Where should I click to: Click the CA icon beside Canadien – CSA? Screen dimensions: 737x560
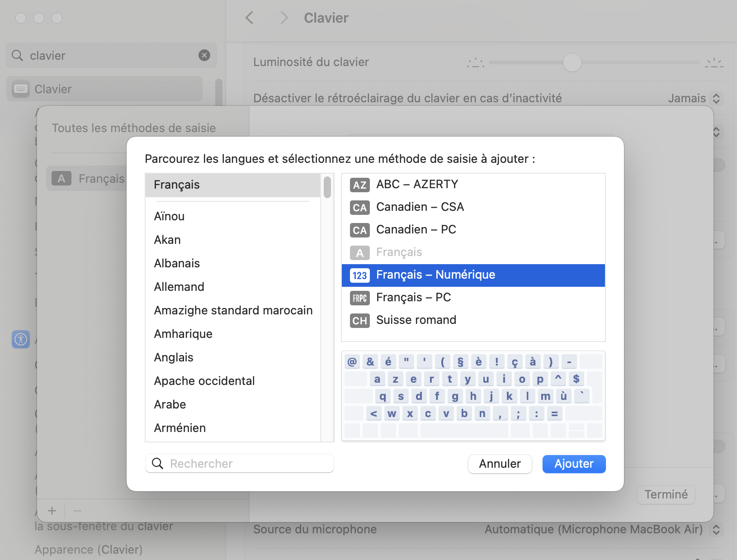359,208
